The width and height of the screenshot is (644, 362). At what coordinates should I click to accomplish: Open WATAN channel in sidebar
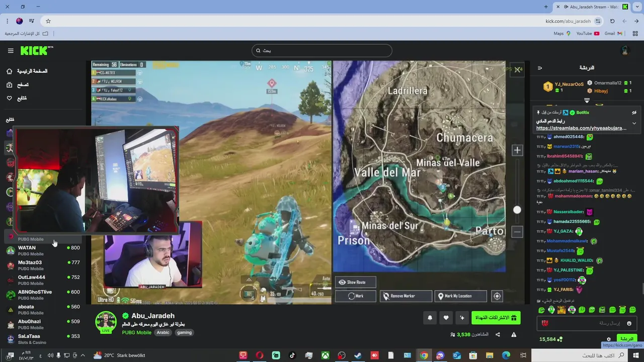click(x=43, y=250)
